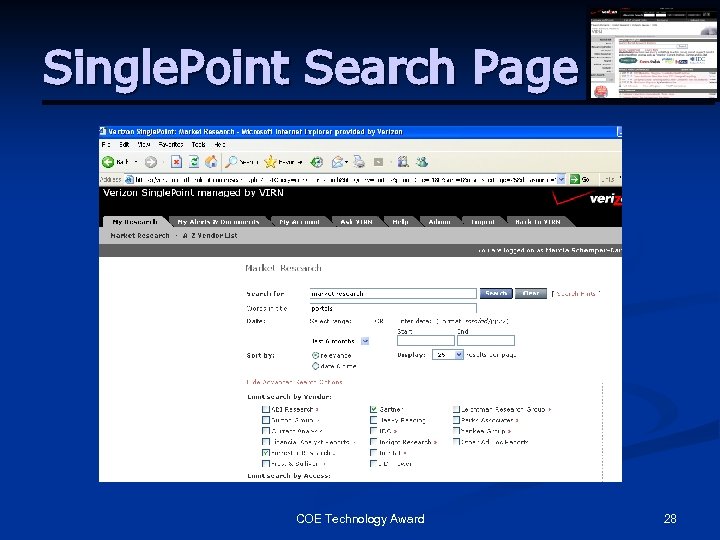This screenshot has height=540, width=720.
Task: Open the View menu
Action: [144, 144]
